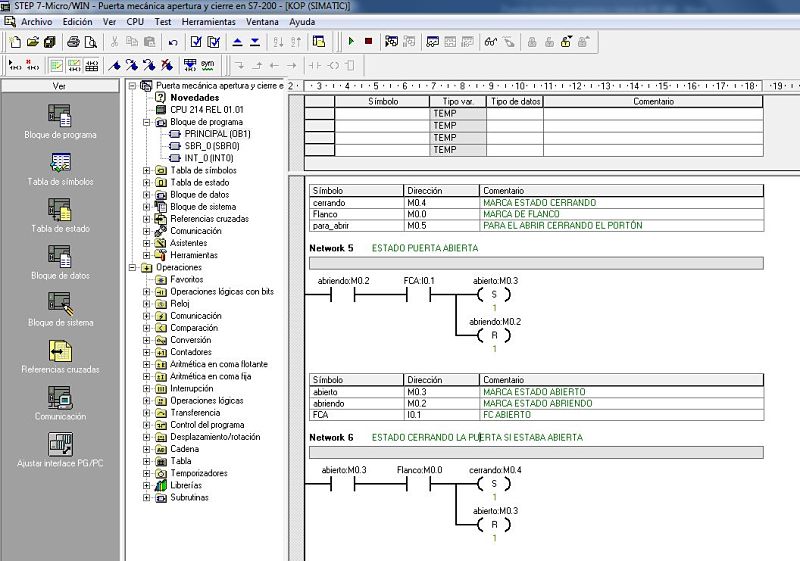The height and width of the screenshot is (561, 800).
Task: Click the Network 6 comment field
Action: [536, 452]
